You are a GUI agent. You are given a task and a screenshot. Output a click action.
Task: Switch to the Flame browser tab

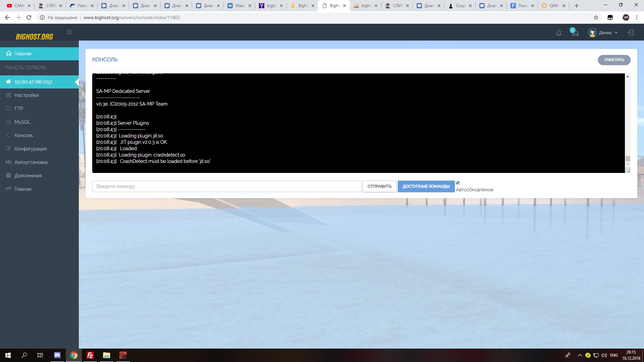82,6
